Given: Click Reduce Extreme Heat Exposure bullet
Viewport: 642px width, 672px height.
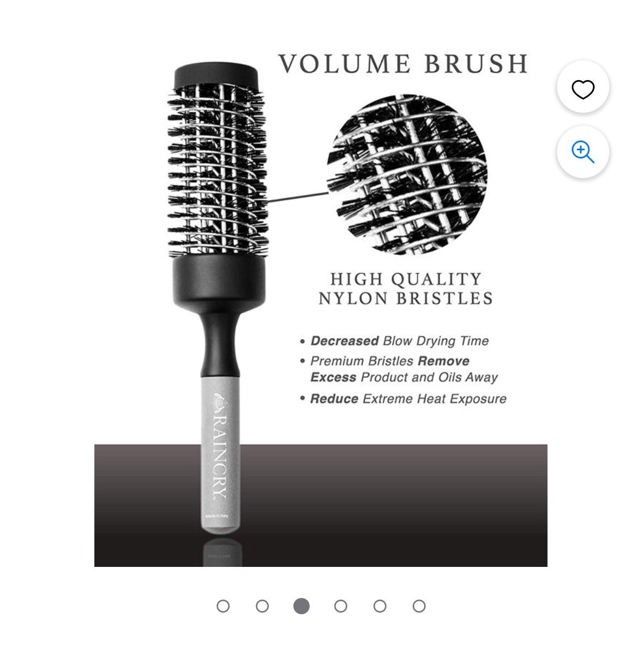Looking at the screenshot, I should (403, 399).
